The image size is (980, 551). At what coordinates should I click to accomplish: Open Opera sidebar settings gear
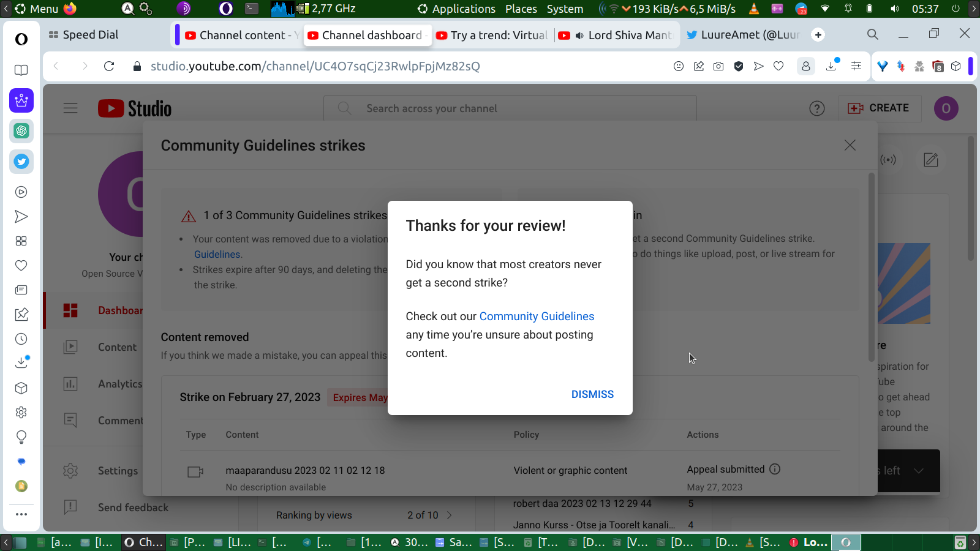pos(21,413)
